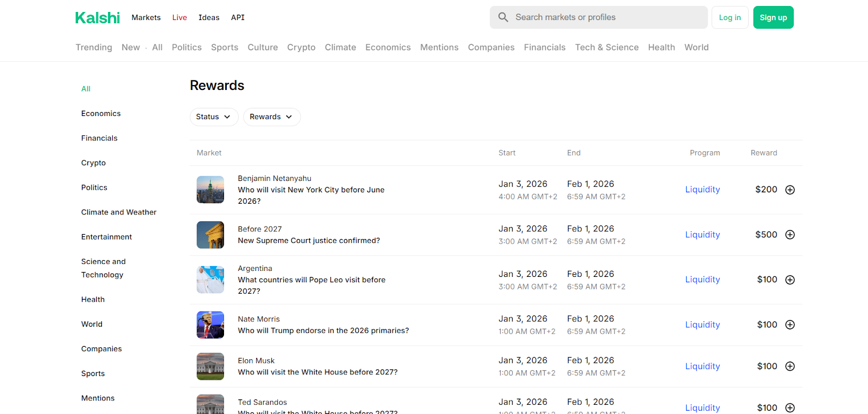The width and height of the screenshot is (868, 414).
Task: Switch to the Culture category tab
Action: click(263, 47)
